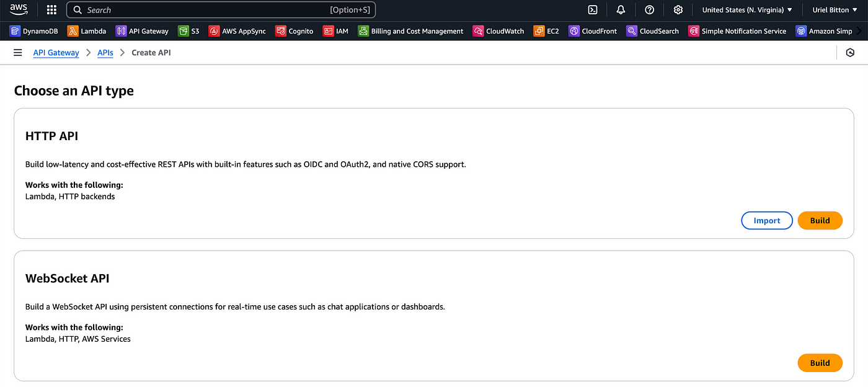This screenshot has height=387, width=868.
Task: Open the AWS services grid
Action: pyautogui.click(x=51, y=9)
